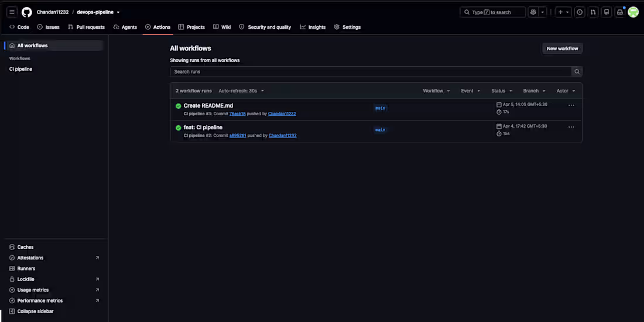Open commit a895261 link
Viewport: 644px width, 322px height.
tap(238, 136)
